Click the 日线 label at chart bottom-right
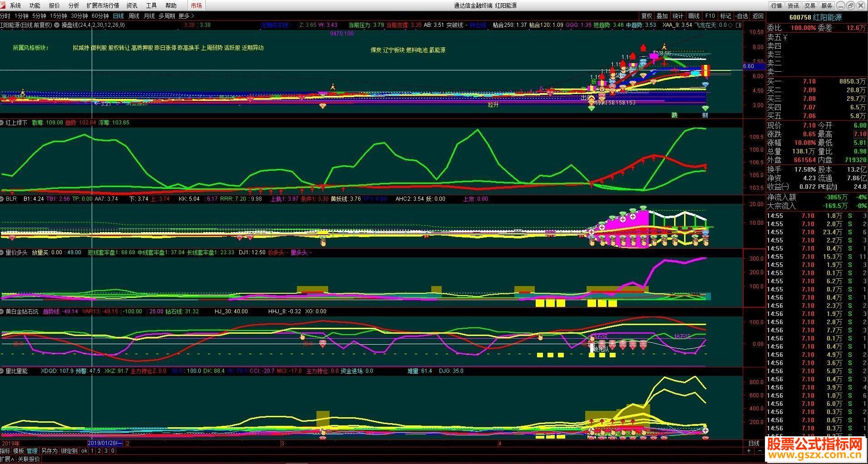This screenshot has height=464, width=868. (x=754, y=443)
